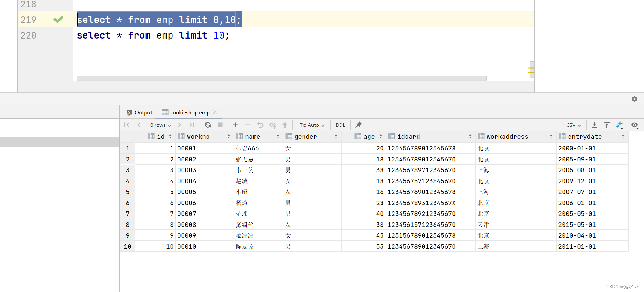Sort by the age column header

click(x=363, y=137)
